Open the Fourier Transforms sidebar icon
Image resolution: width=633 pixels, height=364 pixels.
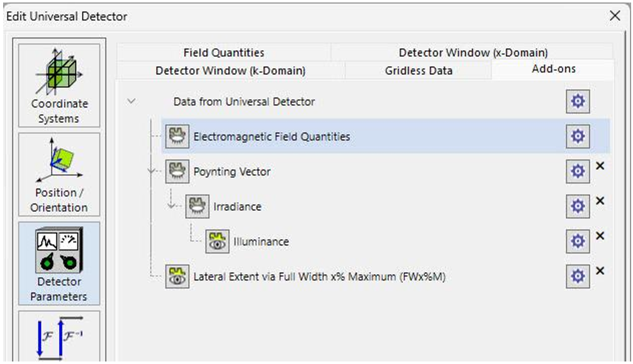[x=59, y=336]
